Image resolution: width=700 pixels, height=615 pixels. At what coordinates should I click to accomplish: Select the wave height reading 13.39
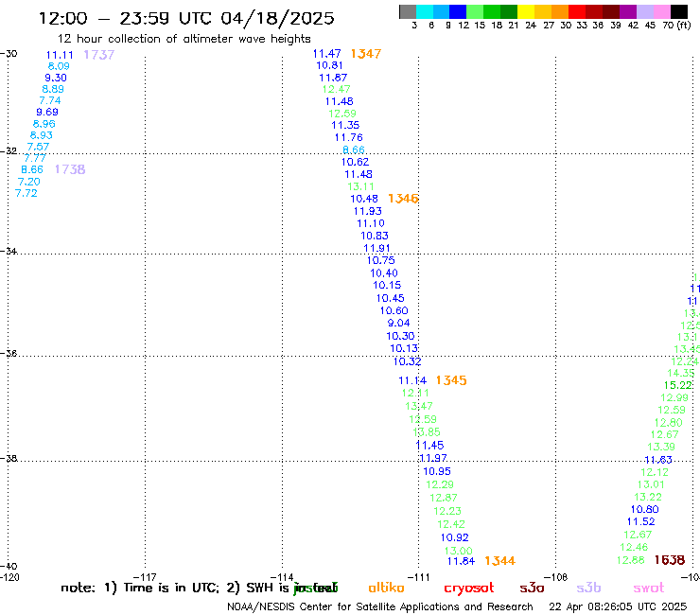[661, 447]
